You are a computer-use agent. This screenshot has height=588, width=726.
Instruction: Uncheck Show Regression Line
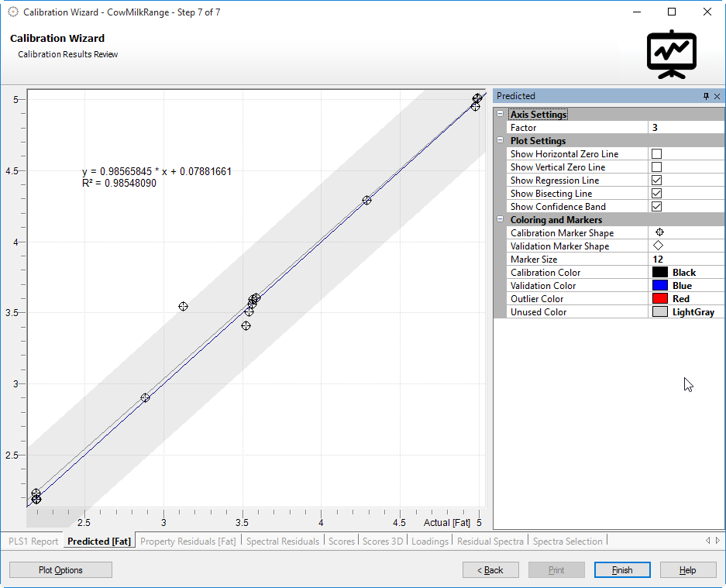(x=656, y=181)
